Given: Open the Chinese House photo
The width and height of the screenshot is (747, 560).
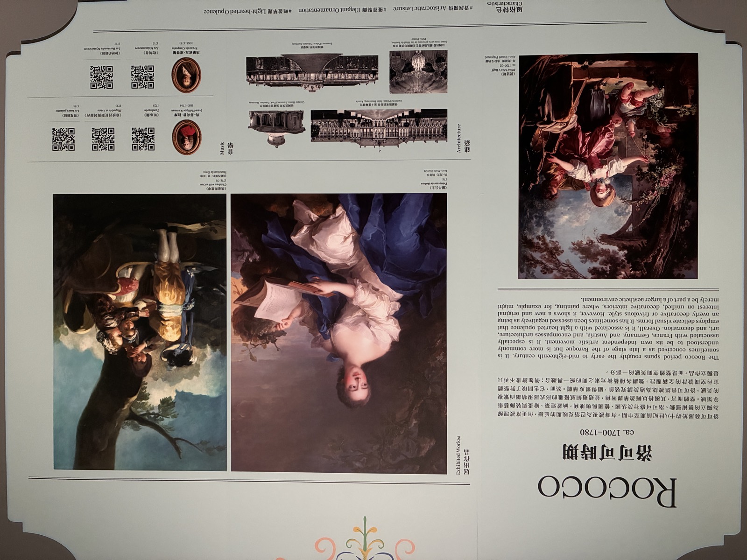Looking at the screenshot, I should click(x=276, y=128).
